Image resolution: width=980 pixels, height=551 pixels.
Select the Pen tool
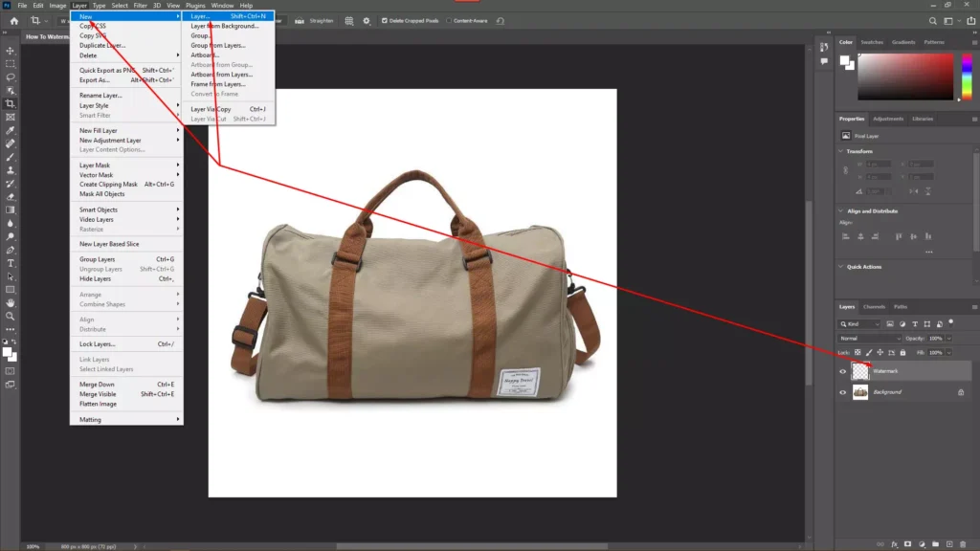point(10,250)
